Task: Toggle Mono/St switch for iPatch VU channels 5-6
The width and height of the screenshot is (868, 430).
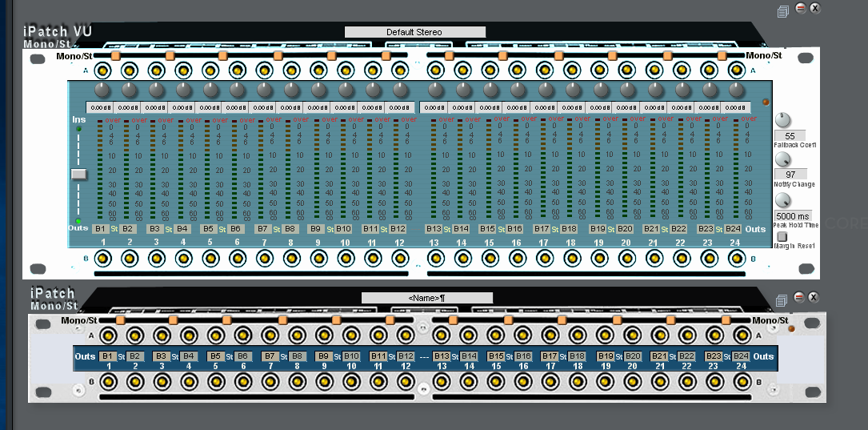Action: [223, 56]
